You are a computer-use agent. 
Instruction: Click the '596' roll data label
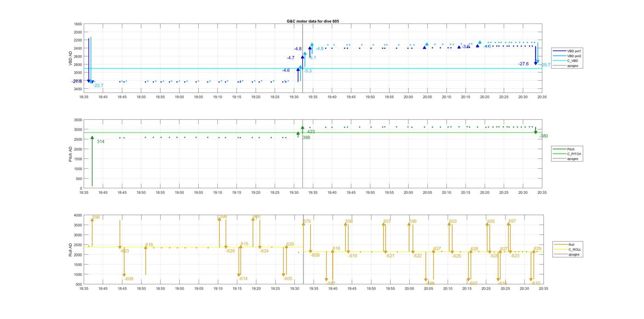413,222
